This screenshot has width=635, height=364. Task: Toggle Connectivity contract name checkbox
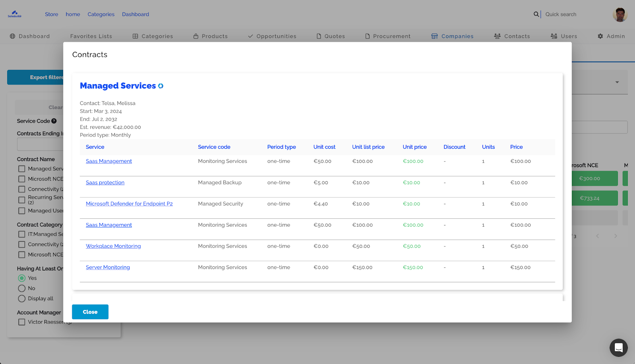coord(22,189)
